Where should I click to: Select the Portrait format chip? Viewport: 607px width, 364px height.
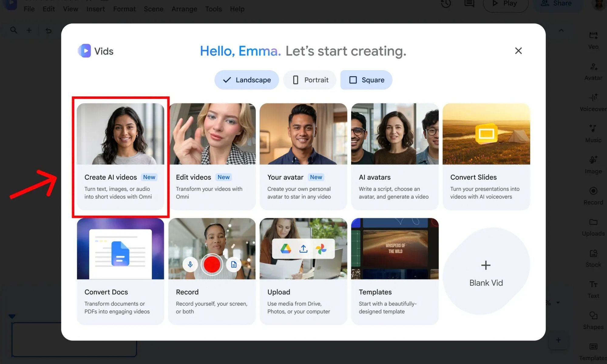coord(310,80)
